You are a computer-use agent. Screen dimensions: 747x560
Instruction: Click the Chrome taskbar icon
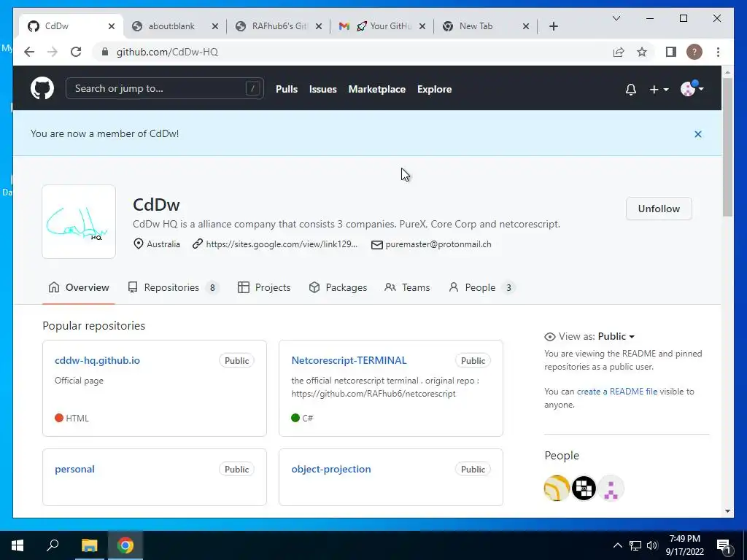coord(125,545)
